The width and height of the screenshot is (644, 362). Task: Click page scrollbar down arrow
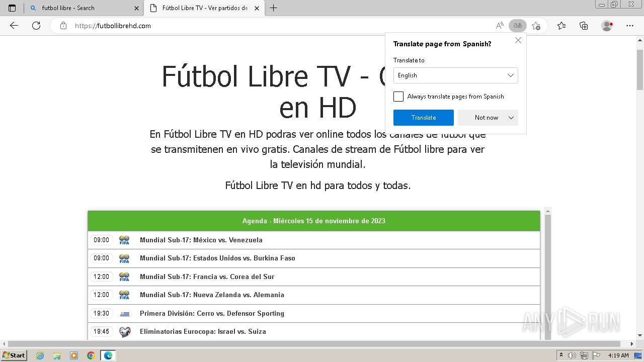[640, 335]
